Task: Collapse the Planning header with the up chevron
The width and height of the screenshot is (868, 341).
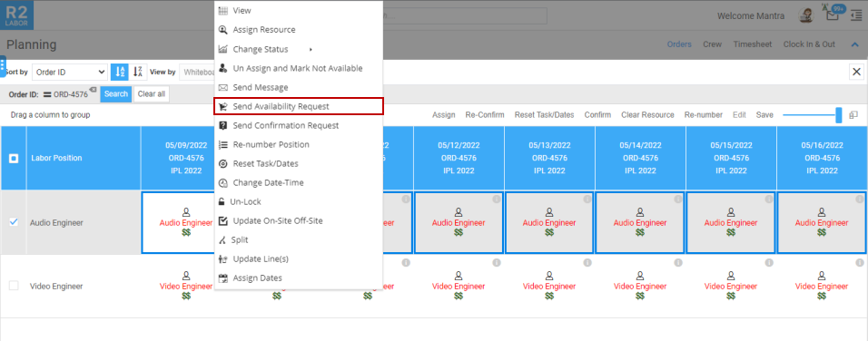Action: (854, 44)
